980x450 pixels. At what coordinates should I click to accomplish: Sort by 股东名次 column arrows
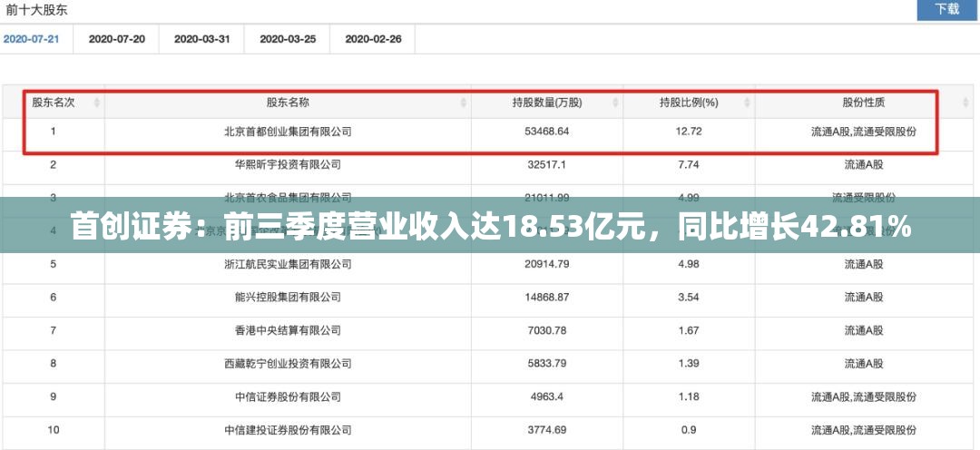point(97,103)
